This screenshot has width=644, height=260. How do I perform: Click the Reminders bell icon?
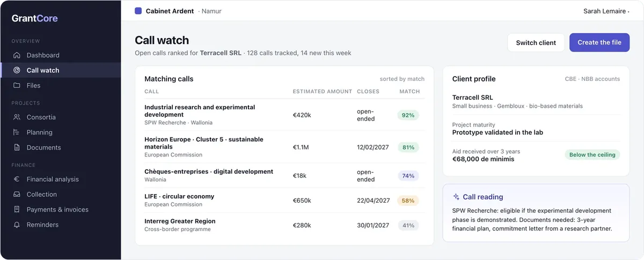pos(17,225)
